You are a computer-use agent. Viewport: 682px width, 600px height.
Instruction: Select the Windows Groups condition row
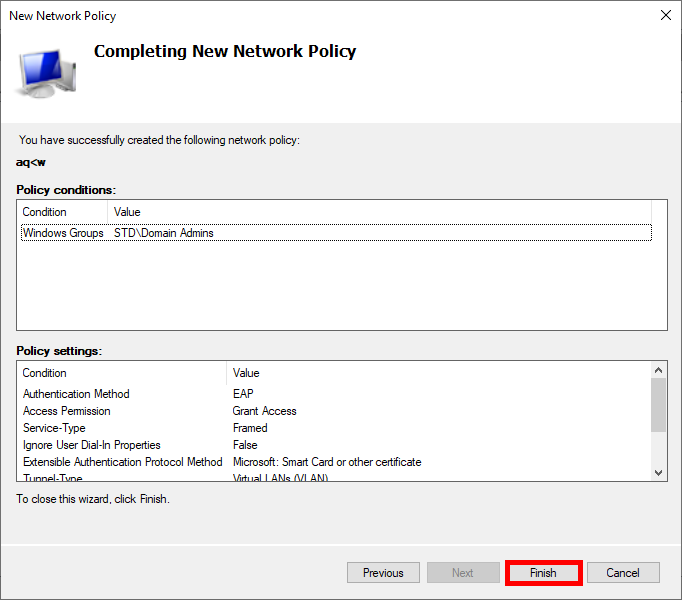[x=63, y=233]
